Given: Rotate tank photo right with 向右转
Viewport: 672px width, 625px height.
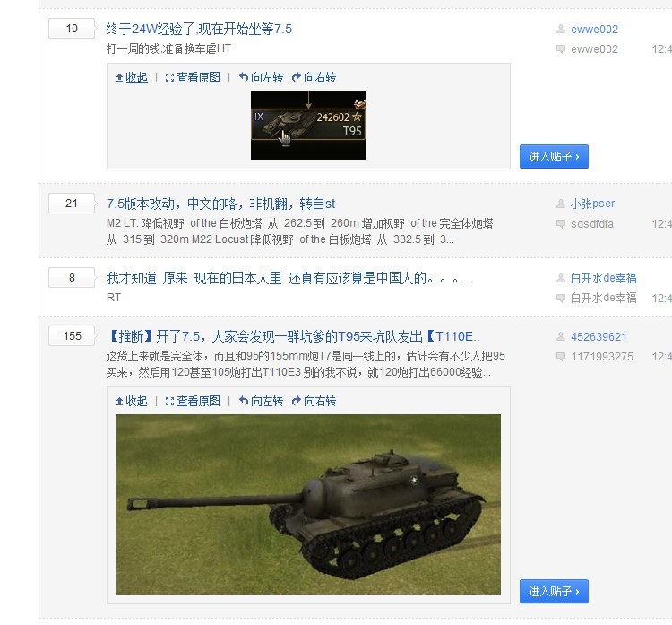Looking at the screenshot, I should 314,401.
